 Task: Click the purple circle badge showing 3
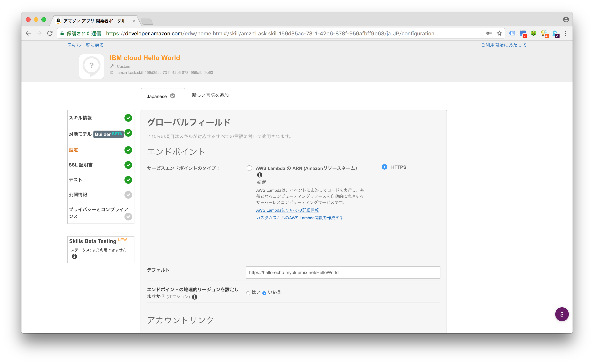coord(562,314)
